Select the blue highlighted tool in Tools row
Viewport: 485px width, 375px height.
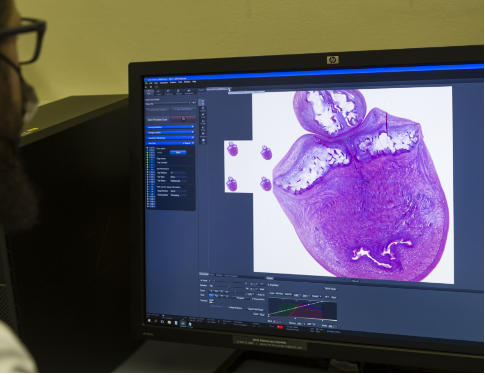point(211,296)
